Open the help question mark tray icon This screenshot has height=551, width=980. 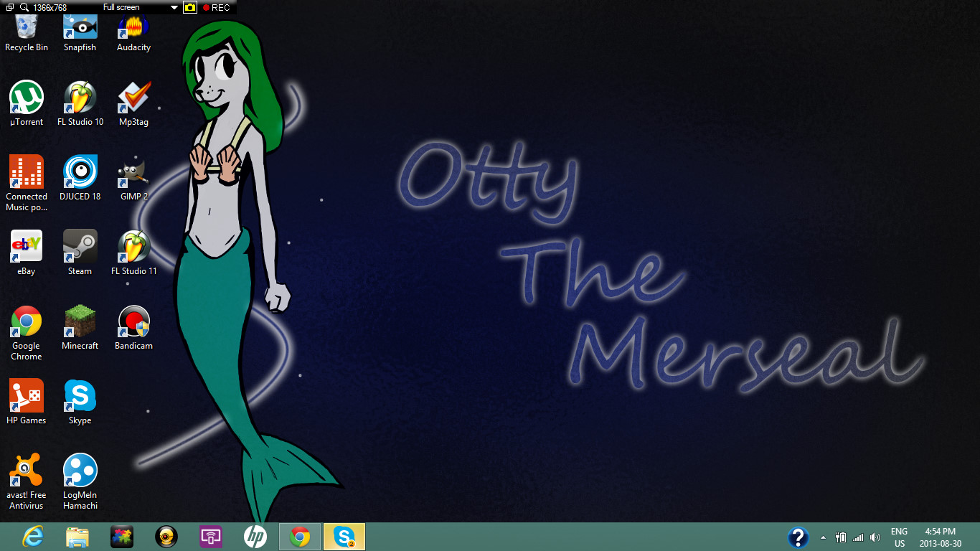point(798,537)
